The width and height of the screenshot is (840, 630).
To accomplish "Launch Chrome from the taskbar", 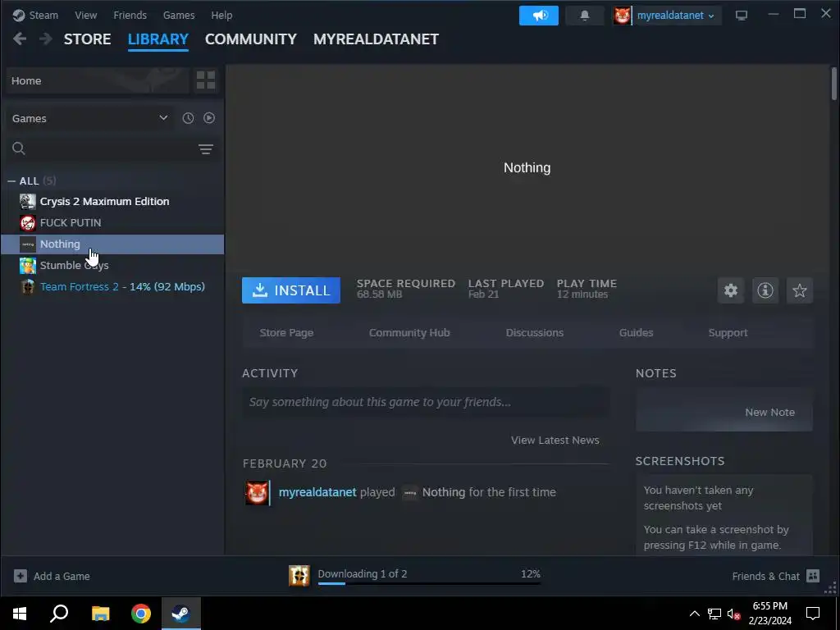I will [x=141, y=614].
